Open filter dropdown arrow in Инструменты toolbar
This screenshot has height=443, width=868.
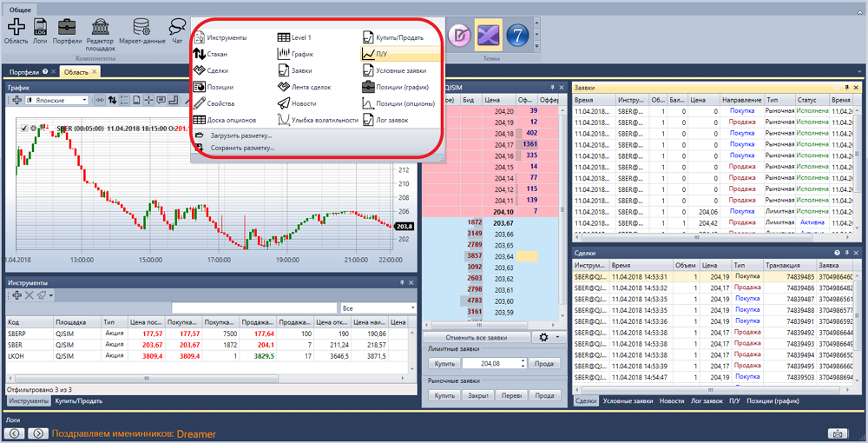[x=51, y=295]
